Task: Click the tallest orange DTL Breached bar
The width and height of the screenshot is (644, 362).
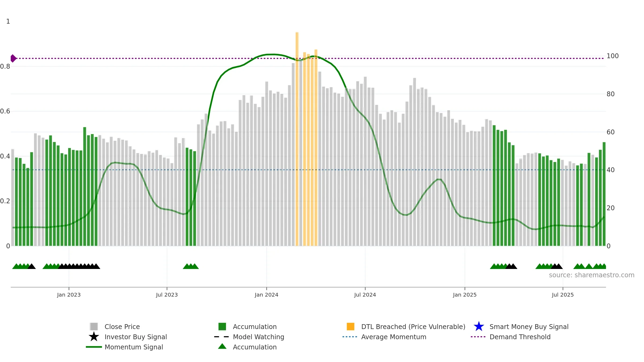Action: click(x=297, y=139)
